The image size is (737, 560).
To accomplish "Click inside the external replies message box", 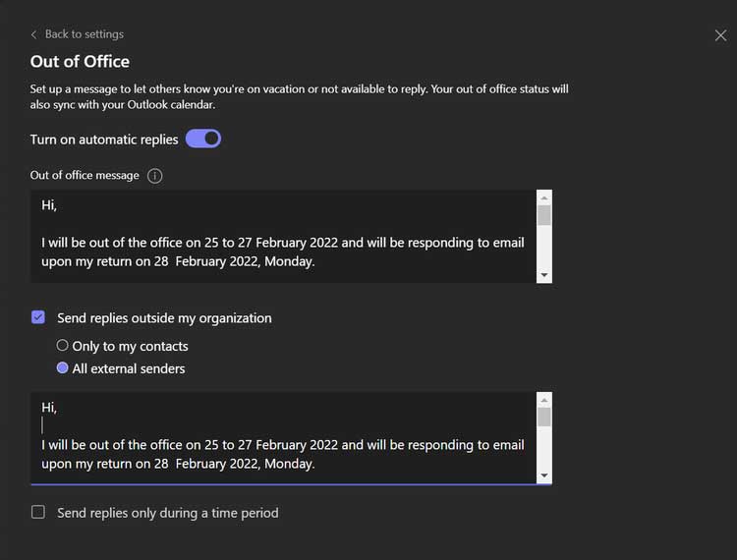I will (x=285, y=437).
